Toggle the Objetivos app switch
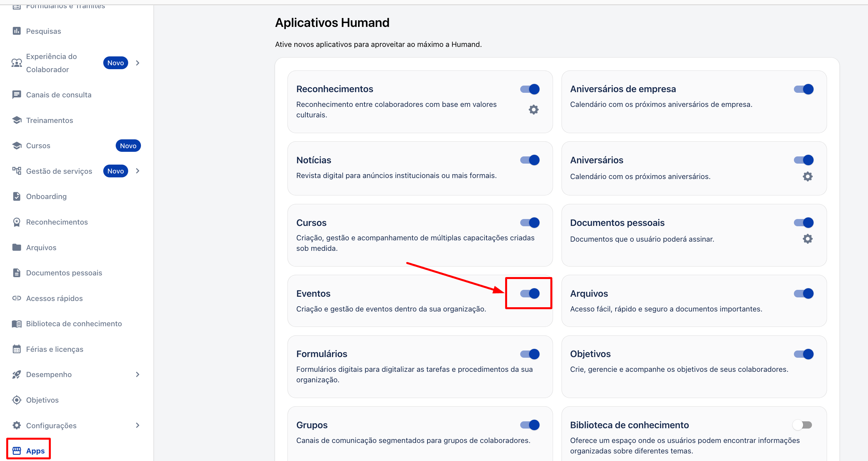Image resolution: width=868 pixels, height=461 pixels. point(804,354)
